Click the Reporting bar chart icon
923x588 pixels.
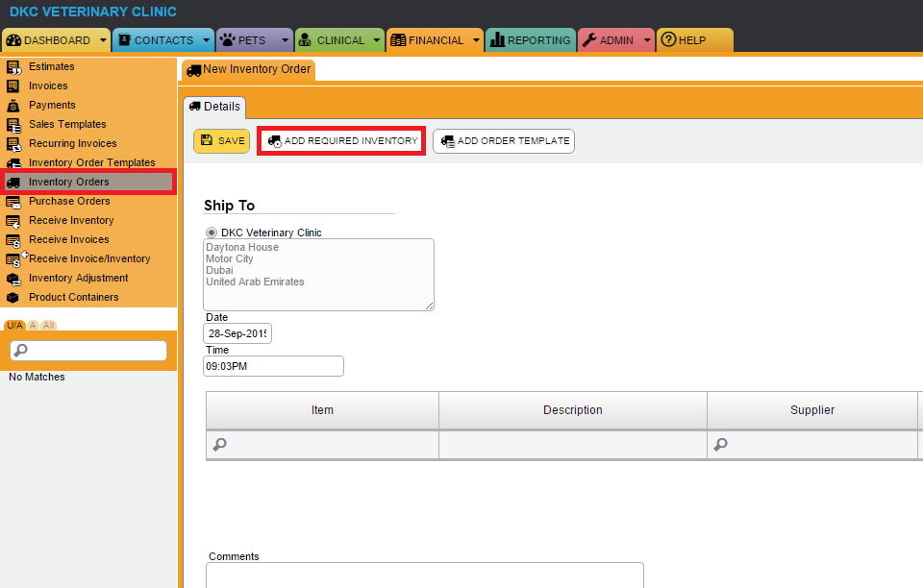[x=497, y=39]
